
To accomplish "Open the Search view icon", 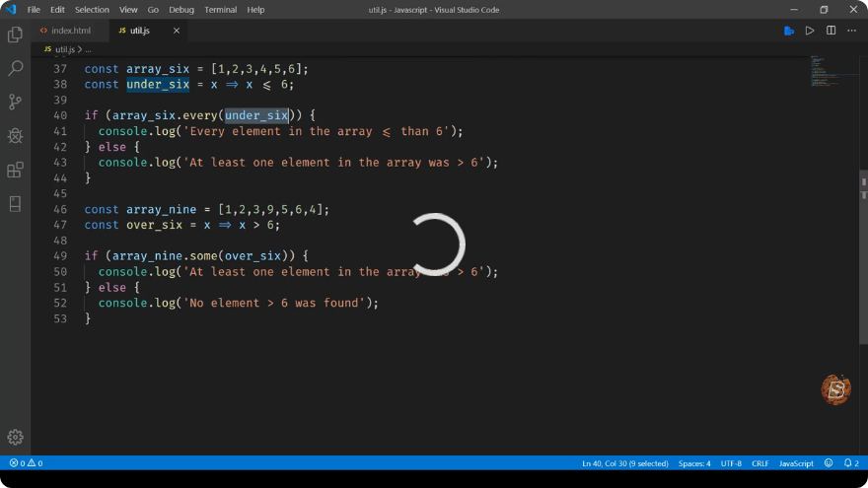I will tap(15, 68).
